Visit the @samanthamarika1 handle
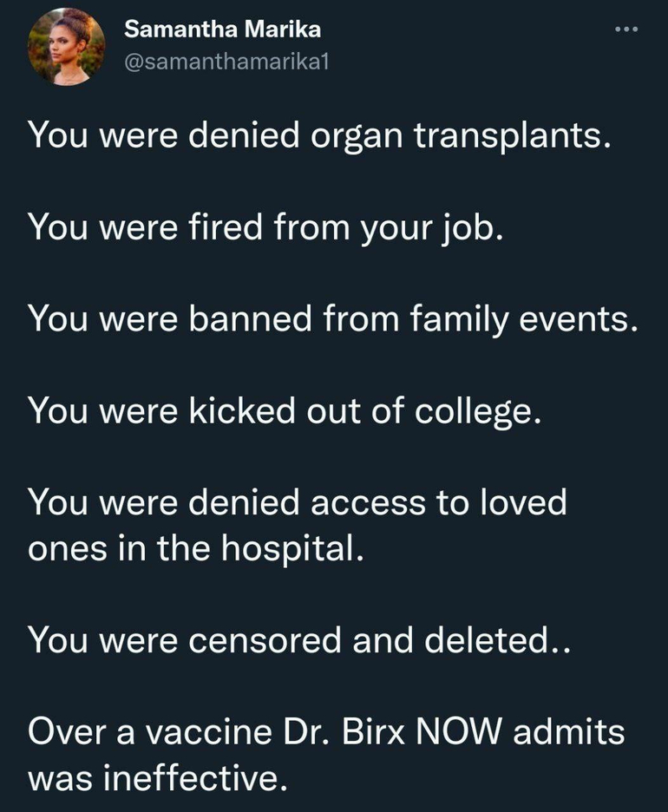 click(x=228, y=62)
